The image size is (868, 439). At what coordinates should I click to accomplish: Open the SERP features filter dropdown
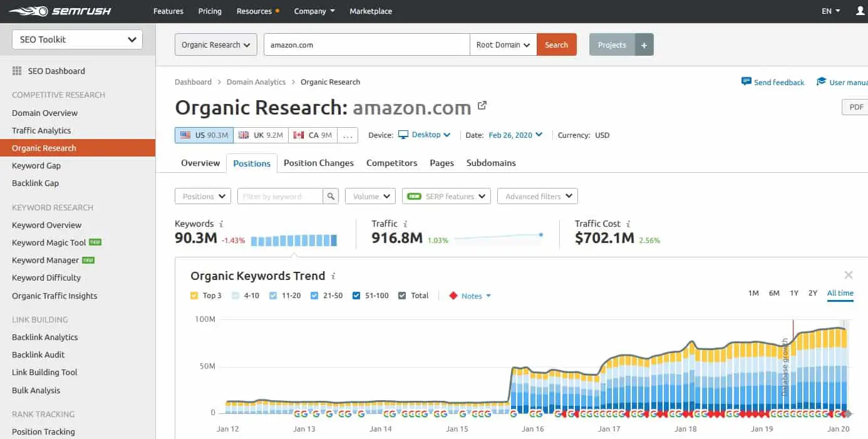[446, 197]
